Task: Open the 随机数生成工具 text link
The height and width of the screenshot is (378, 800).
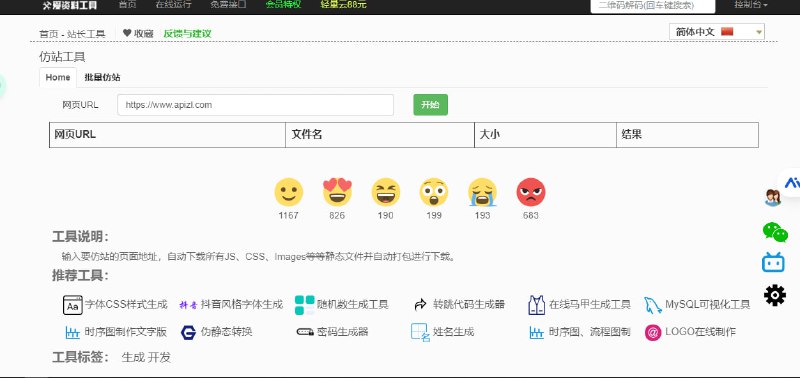Action: click(x=353, y=305)
